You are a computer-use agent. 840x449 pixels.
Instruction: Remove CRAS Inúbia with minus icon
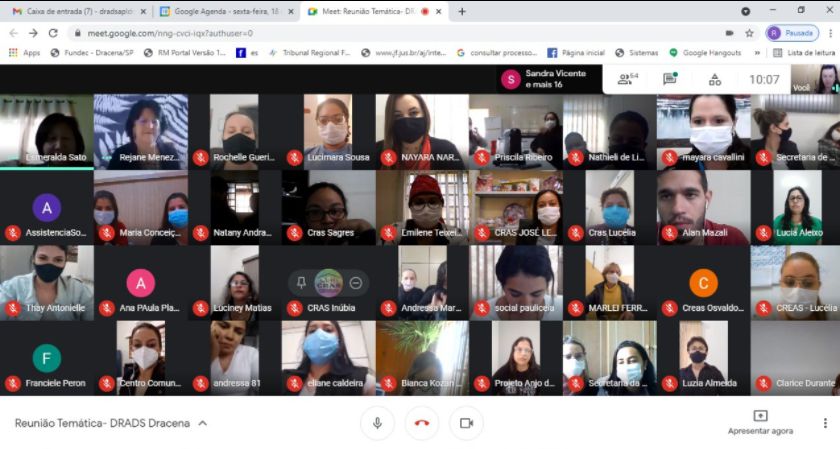(356, 283)
